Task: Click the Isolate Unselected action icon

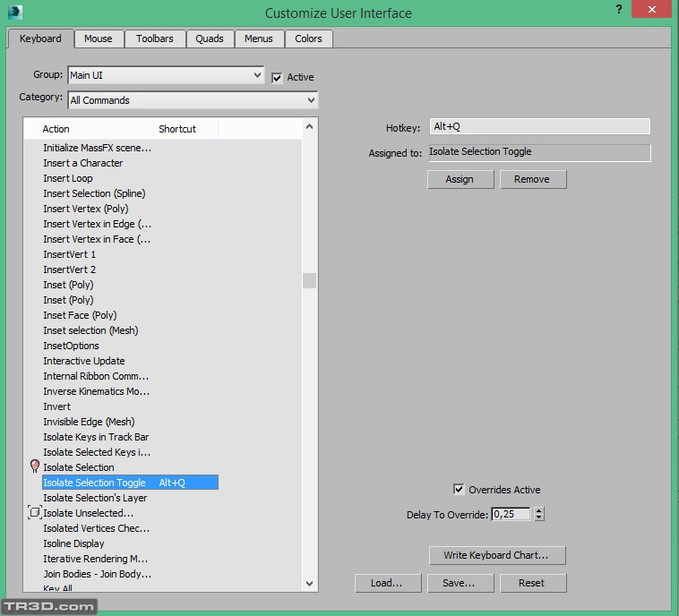Action: [x=35, y=512]
